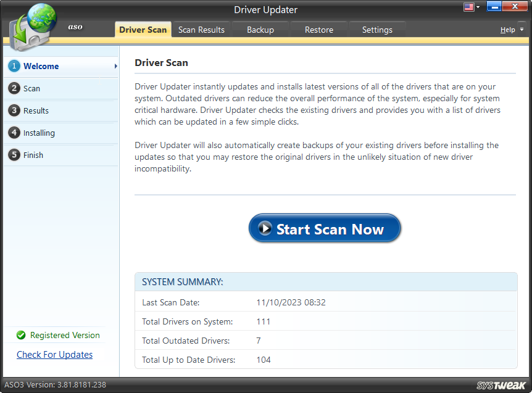Expand the Welcome entry arrow
Screen dimensions: 532x393
pos(115,66)
